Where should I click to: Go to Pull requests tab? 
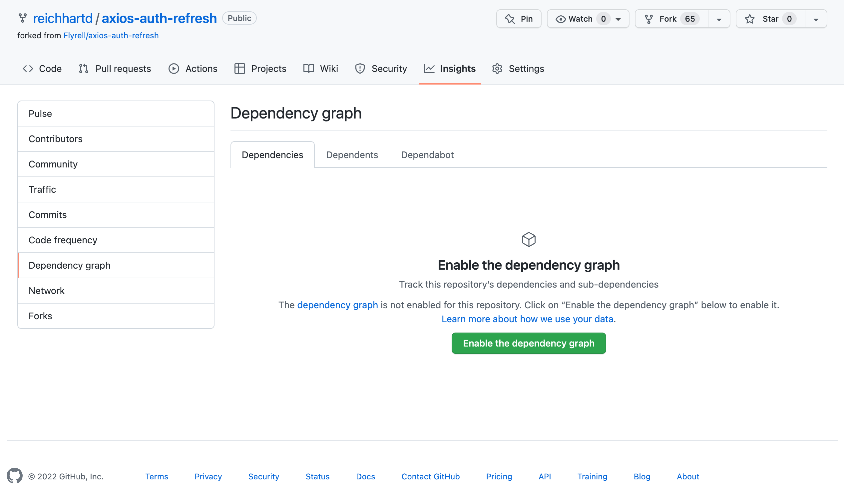click(x=115, y=69)
